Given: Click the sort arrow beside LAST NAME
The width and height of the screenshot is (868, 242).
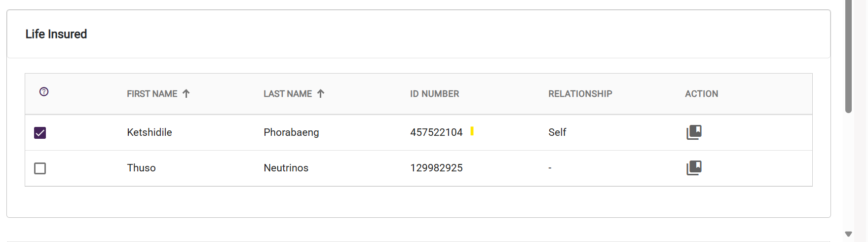Looking at the screenshot, I should 321,94.
